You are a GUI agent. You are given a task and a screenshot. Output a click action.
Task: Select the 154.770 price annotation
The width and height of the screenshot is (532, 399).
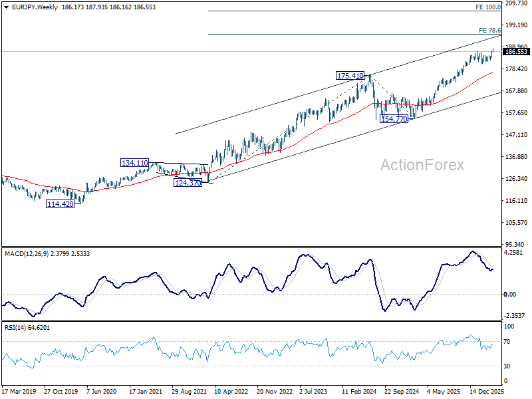click(x=394, y=118)
